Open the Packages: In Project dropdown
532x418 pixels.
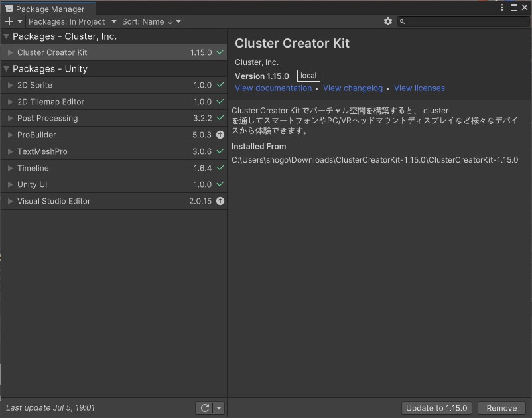[72, 21]
